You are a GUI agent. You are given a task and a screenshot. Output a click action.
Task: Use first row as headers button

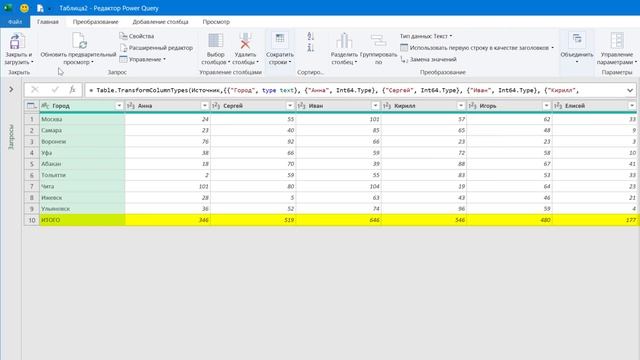pos(477,48)
